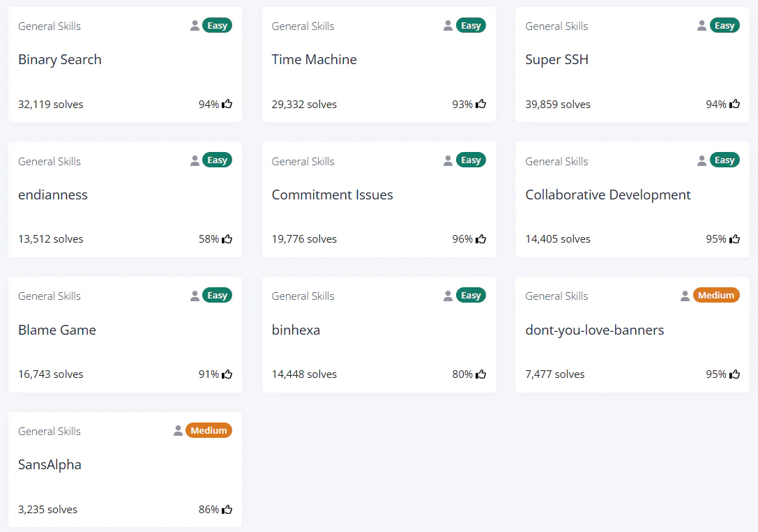
Task: Click the thumbs-up icon on SansAlpha
Action: (x=227, y=509)
